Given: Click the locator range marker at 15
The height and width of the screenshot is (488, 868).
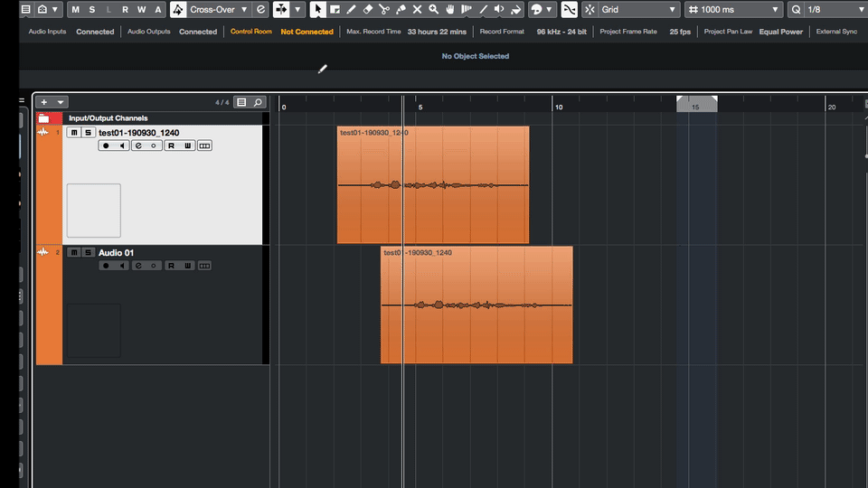Looking at the screenshot, I should pos(696,104).
